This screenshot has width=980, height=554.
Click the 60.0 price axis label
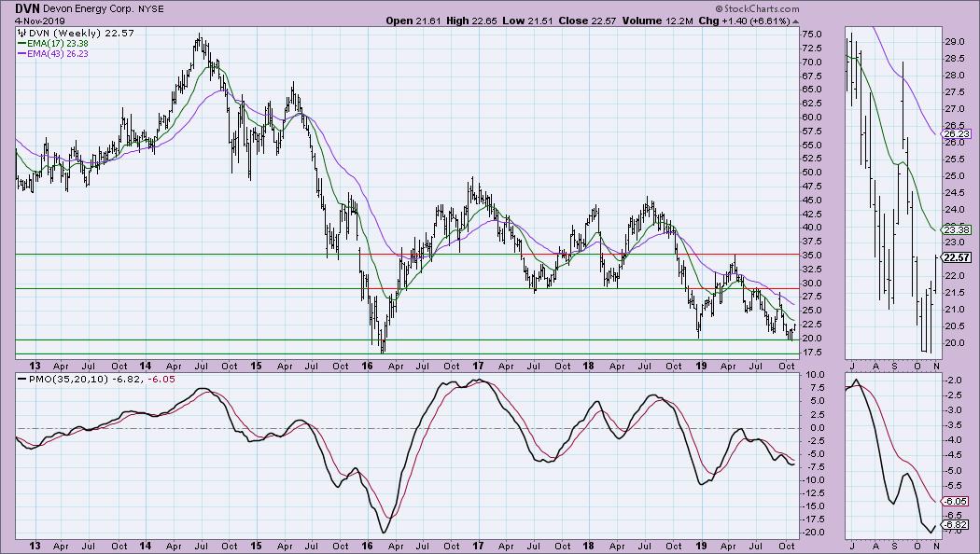pos(812,117)
